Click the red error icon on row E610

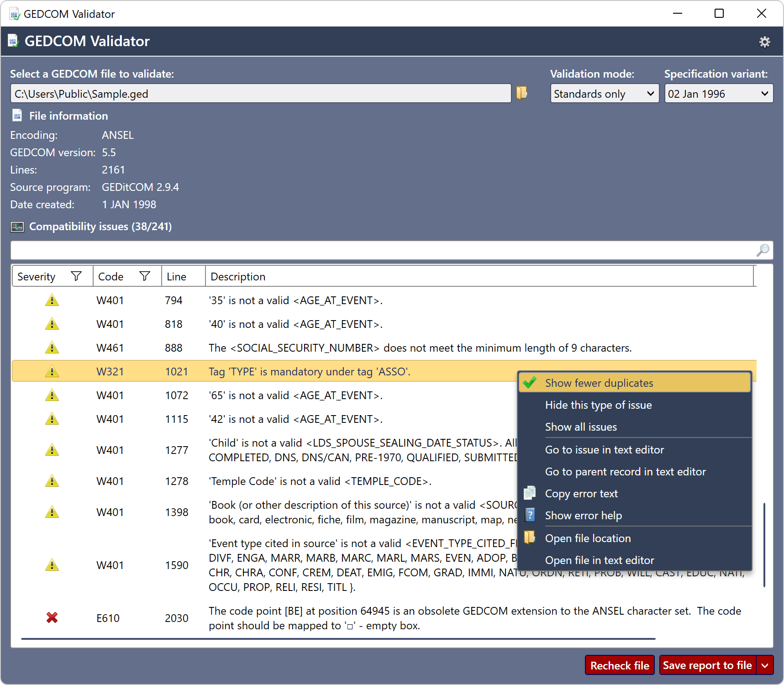point(52,618)
